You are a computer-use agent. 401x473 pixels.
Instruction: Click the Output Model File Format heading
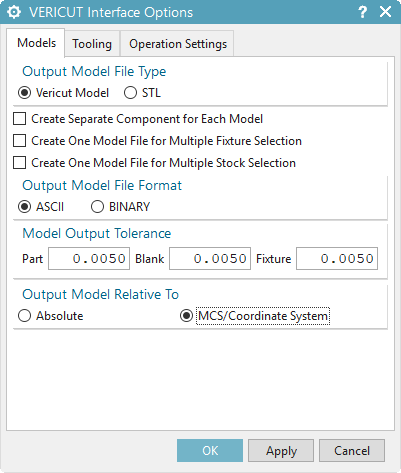tap(102, 185)
